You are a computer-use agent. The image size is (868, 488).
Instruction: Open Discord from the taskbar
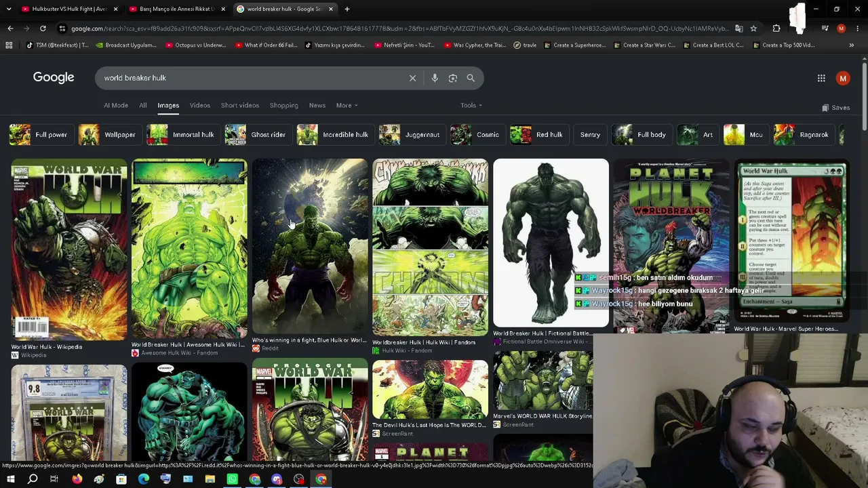point(277,480)
